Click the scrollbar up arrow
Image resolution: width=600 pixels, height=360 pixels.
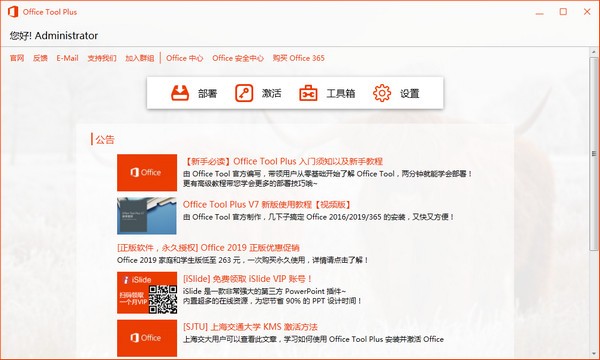(594, 52)
